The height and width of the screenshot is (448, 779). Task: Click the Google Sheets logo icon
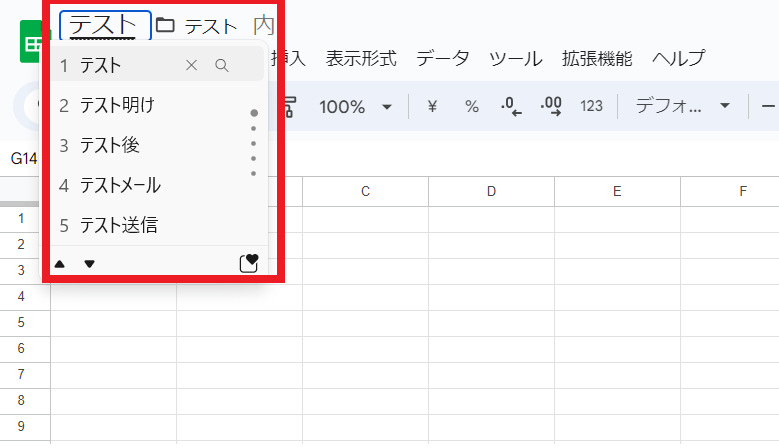pyautogui.click(x=30, y=44)
